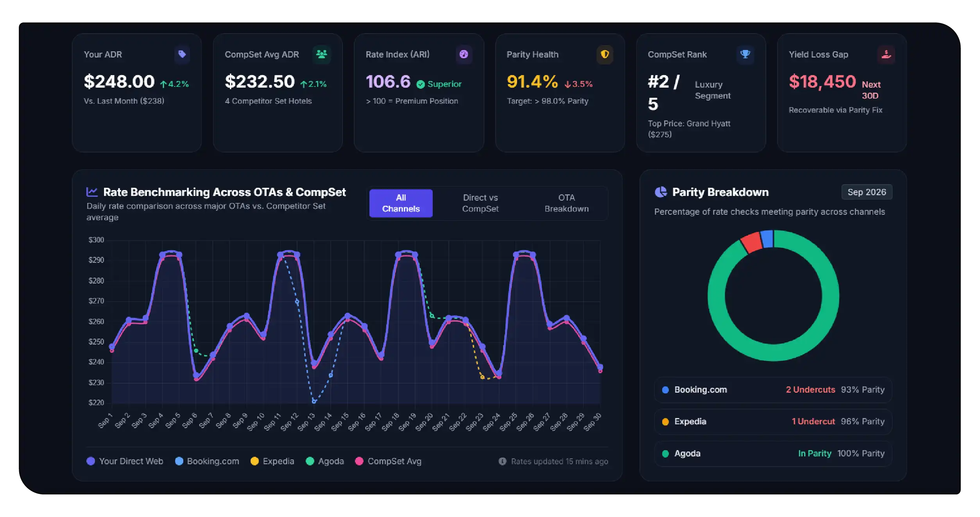Click the green dot beside Agoda parity row
The width and height of the screenshot is (980, 517).
[665, 454]
